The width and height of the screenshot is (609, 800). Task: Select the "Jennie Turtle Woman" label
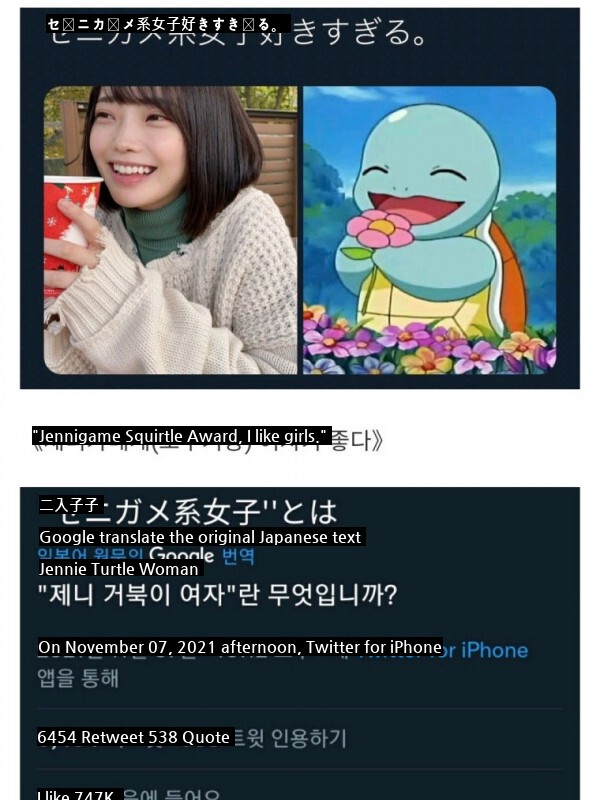tap(119, 569)
